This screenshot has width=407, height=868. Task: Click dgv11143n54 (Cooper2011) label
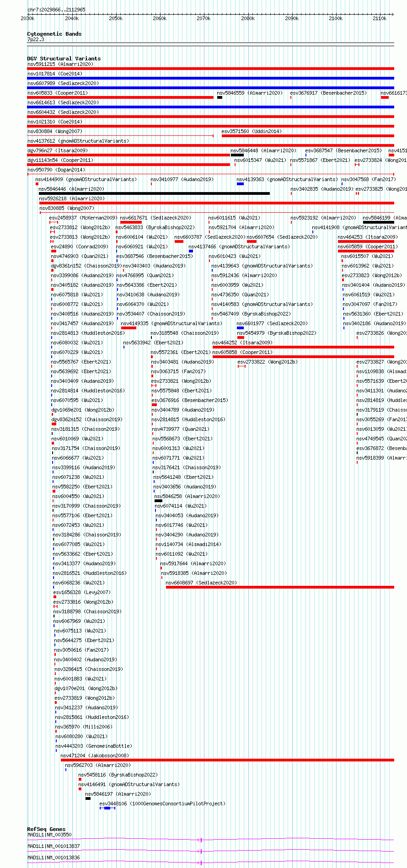(x=60, y=160)
